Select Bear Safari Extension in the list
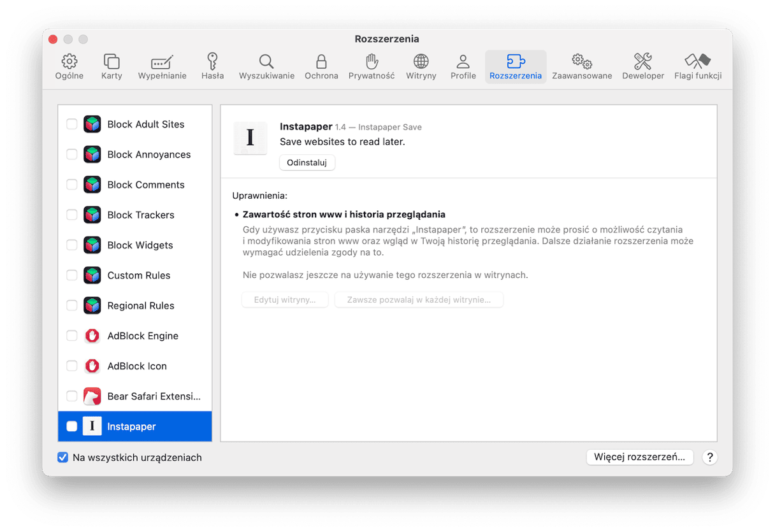775x532 pixels. [153, 396]
